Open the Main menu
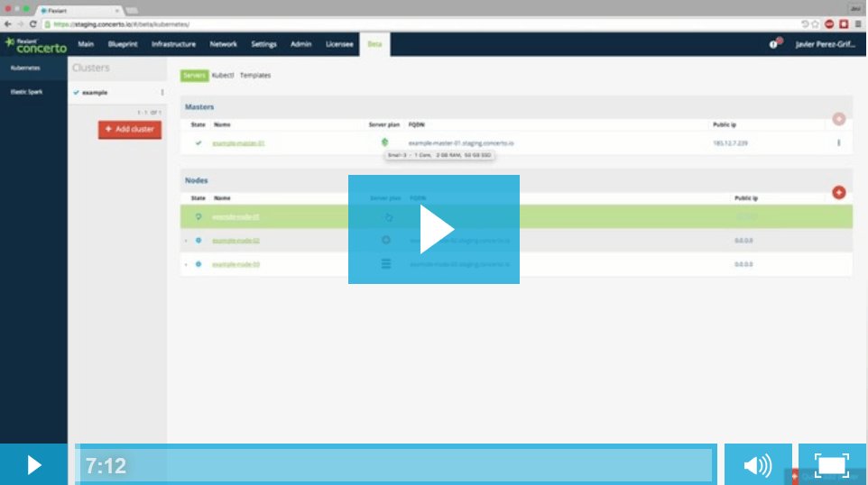Screen dimensions: 868x485 click(86, 44)
